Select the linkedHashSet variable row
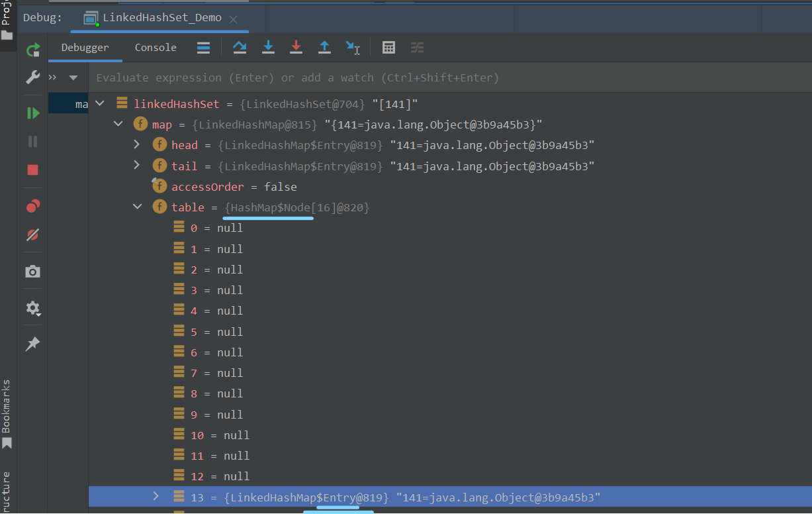 [x=450, y=104]
